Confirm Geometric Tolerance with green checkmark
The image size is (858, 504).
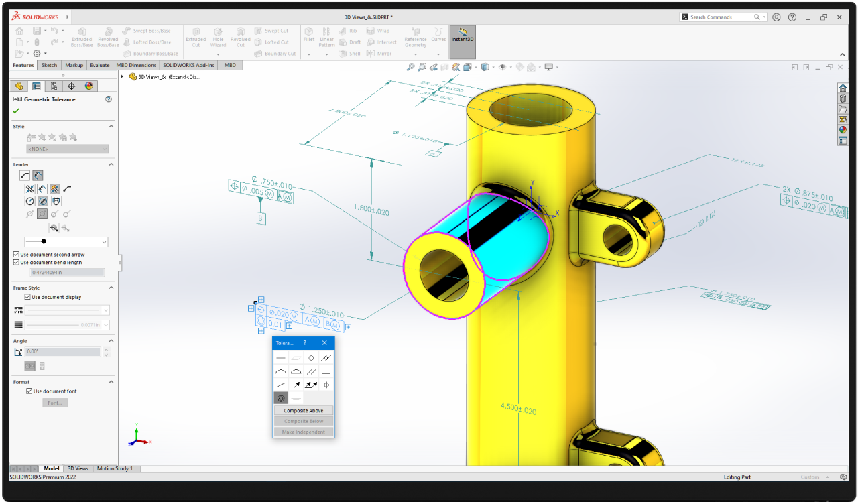(x=16, y=111)
